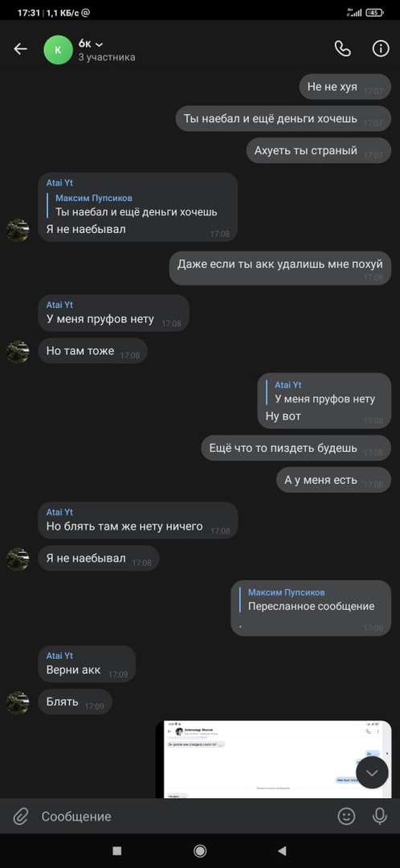The image size is (400, 868).
Task: Tap the paperclip attachment icon
Action: 20,816
